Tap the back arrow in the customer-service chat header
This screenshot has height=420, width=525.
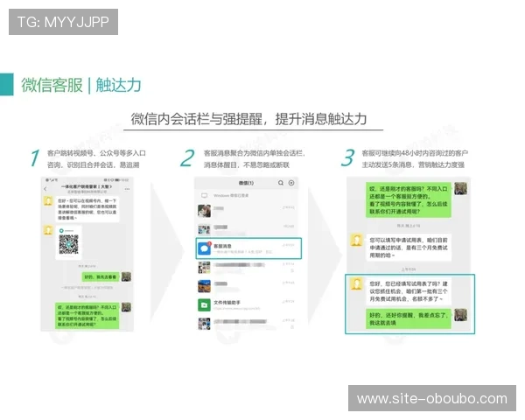[45, 189]
